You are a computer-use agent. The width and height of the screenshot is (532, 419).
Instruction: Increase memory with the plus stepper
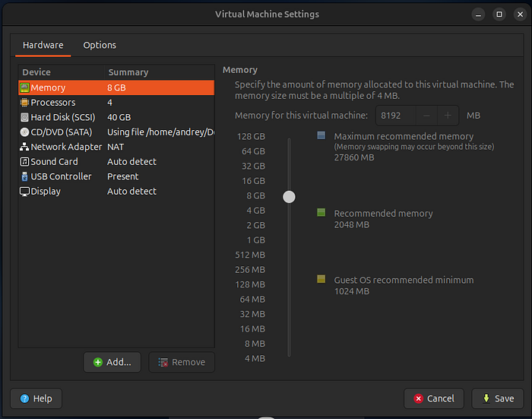coord(448,116)
